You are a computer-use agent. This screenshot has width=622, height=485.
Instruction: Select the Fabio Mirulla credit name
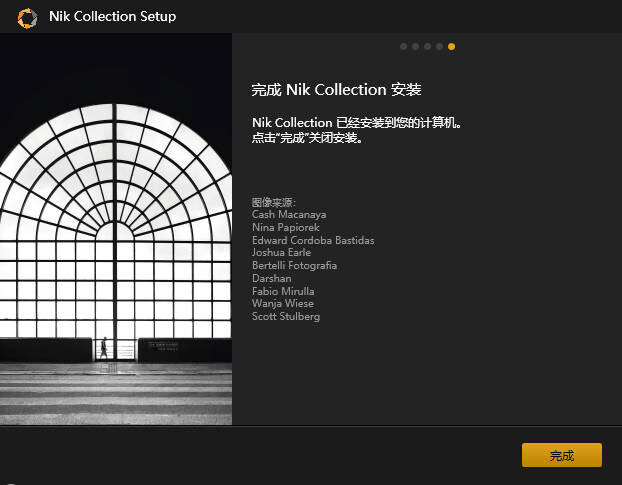tap(283, 291)
